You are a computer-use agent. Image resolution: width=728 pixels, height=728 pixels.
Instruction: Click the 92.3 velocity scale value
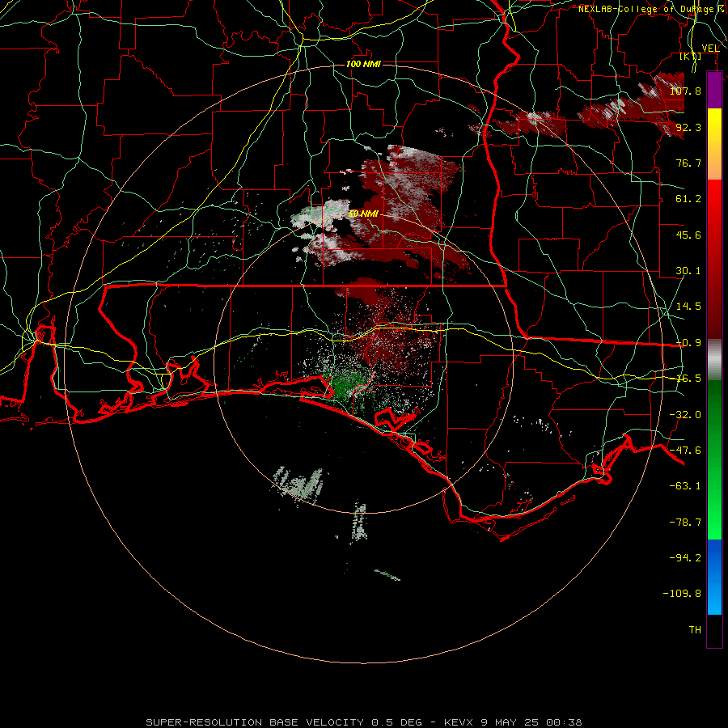click(x=688, y=127)
